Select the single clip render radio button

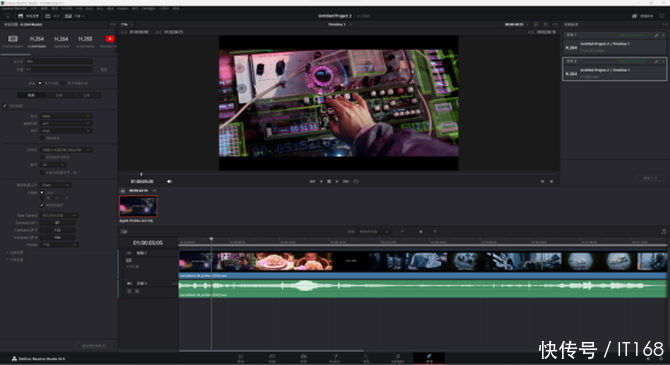click(40, 83)
